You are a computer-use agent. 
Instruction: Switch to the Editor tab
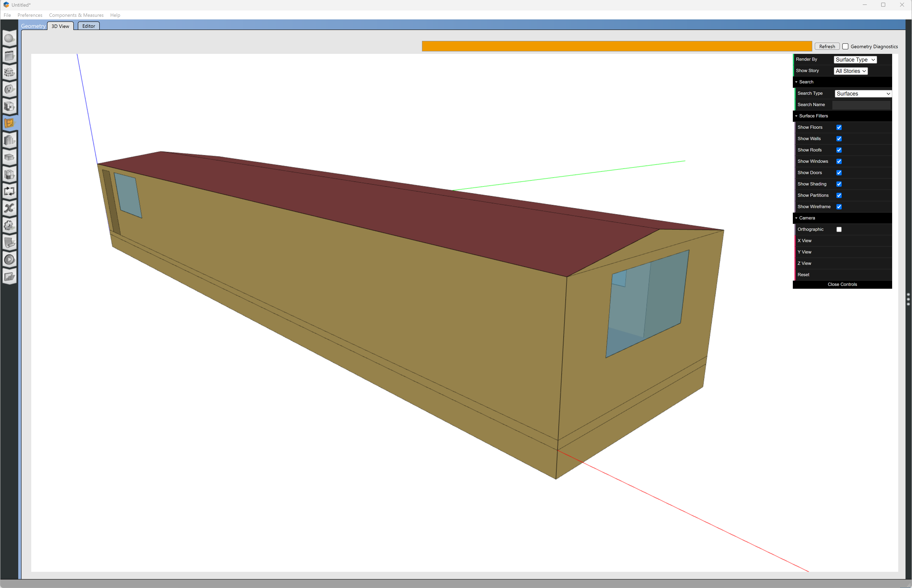click(88, 26)
